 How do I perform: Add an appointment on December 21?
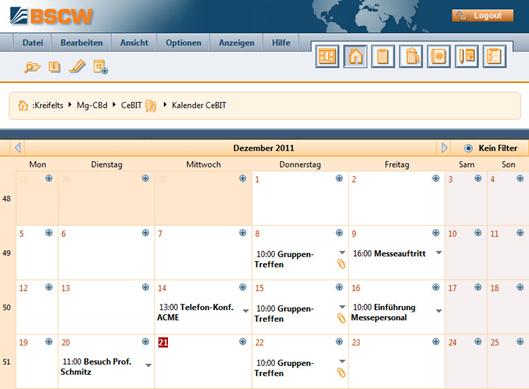(243, 341)
